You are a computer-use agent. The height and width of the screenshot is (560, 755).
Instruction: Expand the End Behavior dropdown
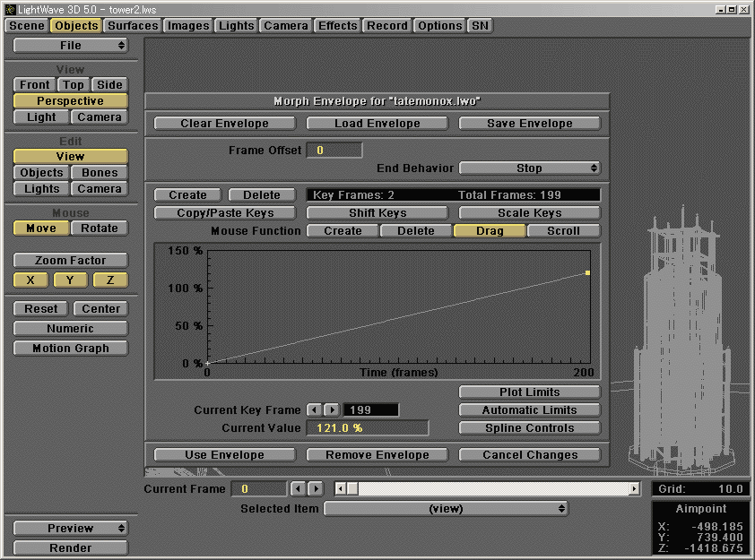(529, 168)
